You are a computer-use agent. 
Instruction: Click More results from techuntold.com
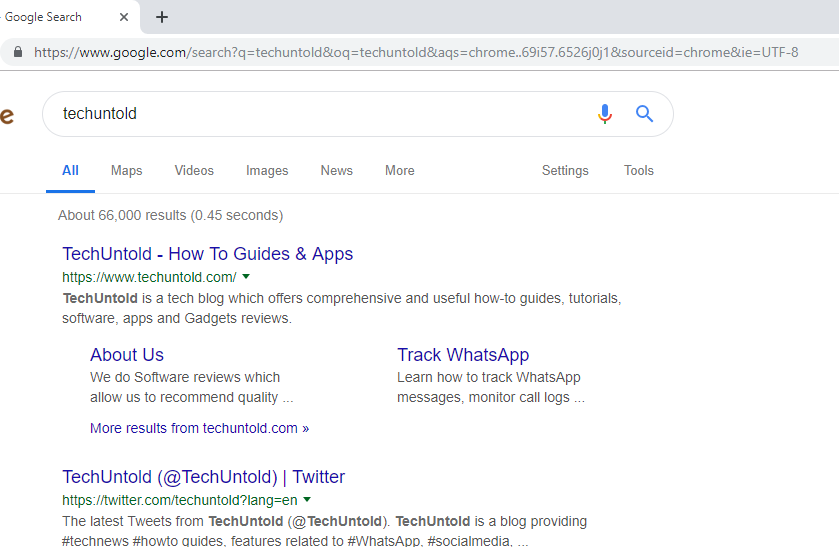coord(199,428)
